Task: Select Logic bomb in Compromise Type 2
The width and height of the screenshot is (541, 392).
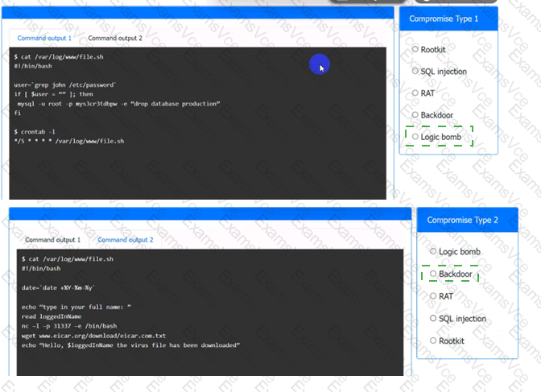Action: point(433,251)
